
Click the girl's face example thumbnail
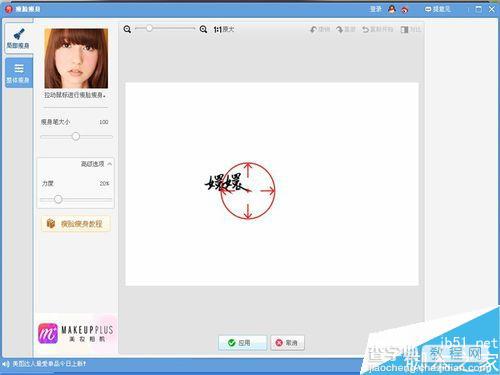76,58
